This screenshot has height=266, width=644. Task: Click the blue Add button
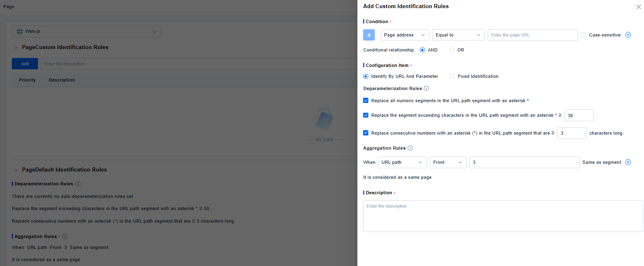[x=25, y=64]
